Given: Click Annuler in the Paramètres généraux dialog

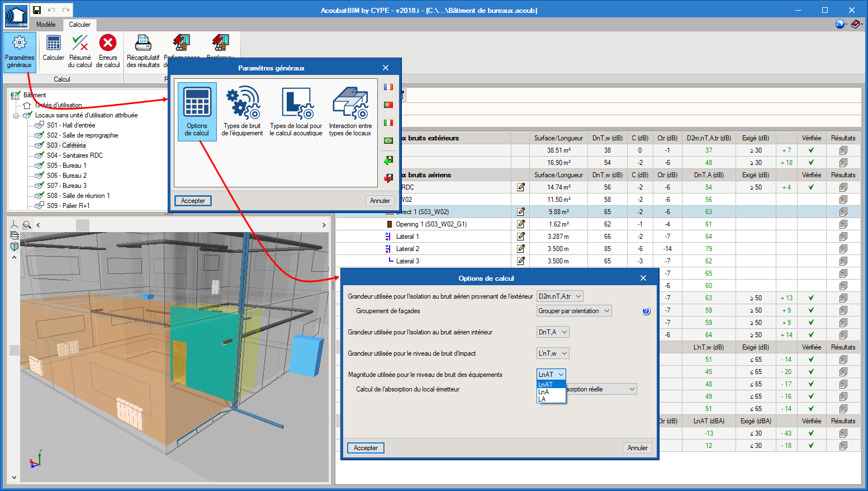Looking at the screenshot, I should click(380, 201).
